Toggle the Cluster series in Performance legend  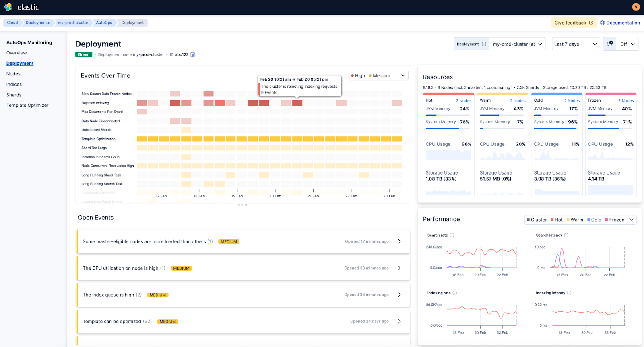[x=537, y=220]
